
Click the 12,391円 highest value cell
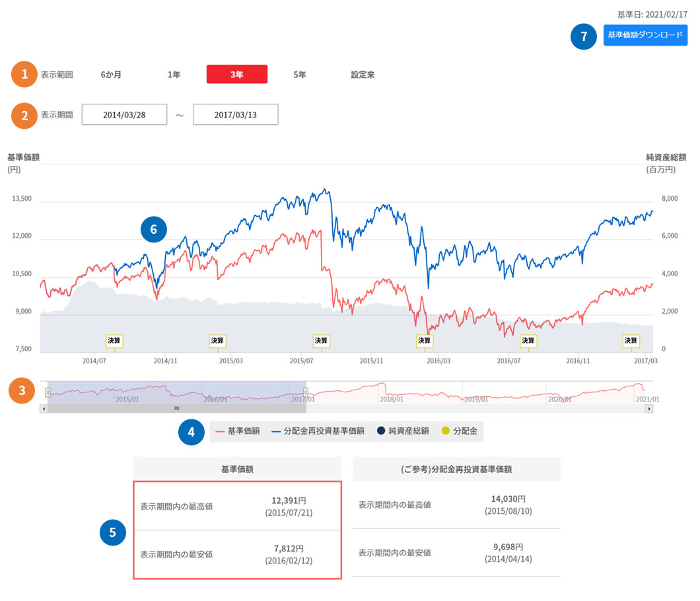pyautogui.click(x=289, y=507)
